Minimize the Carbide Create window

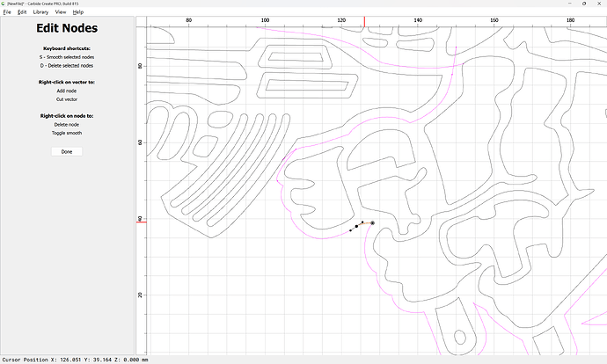pyautogui.click(x=569, y=4)
